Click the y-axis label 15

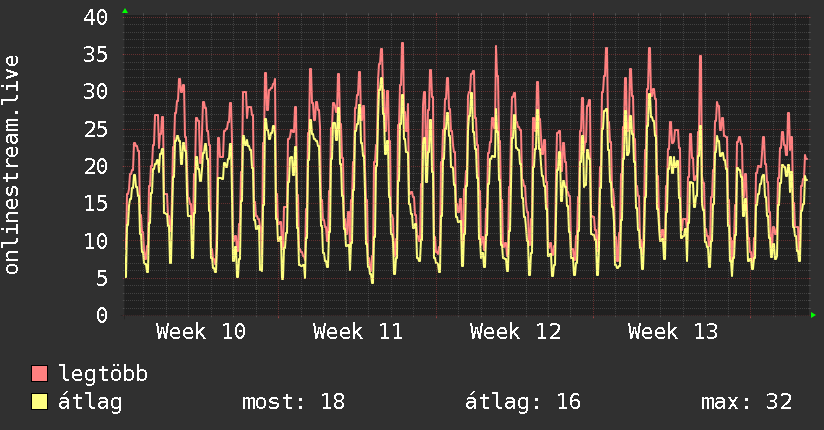click(96, 204)
